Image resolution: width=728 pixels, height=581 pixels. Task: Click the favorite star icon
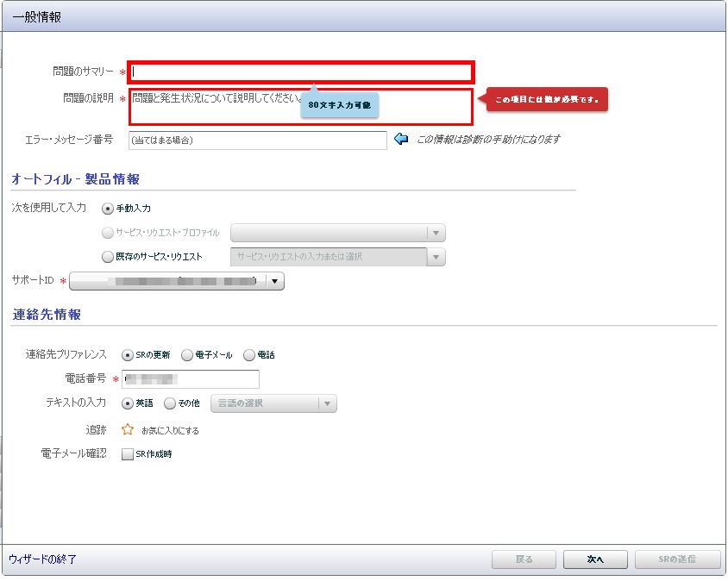[x=128, y=429]
